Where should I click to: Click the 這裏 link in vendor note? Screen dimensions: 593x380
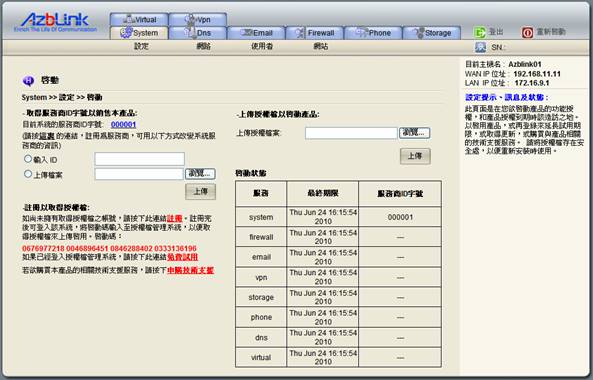point(47,136)
